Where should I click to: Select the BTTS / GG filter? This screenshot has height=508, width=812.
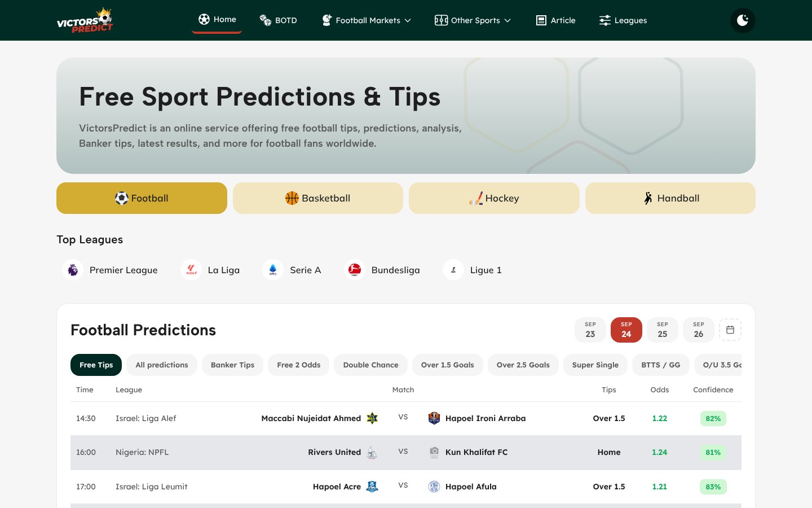click(661, 365)
